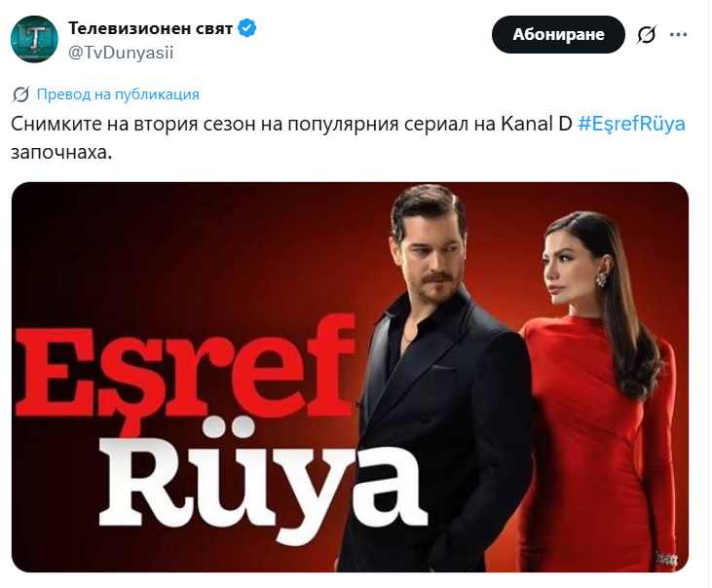712x588 pixels.
Task: Open the @TvDunyasii handle link
Action: [121, 53]
